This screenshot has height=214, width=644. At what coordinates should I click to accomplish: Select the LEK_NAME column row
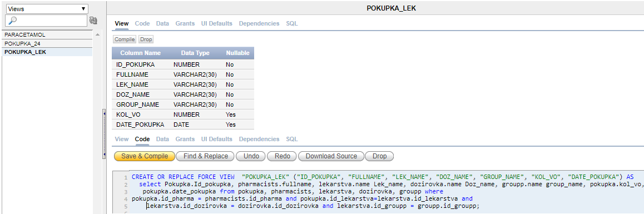pyautogui.click(x=183, y=84)
